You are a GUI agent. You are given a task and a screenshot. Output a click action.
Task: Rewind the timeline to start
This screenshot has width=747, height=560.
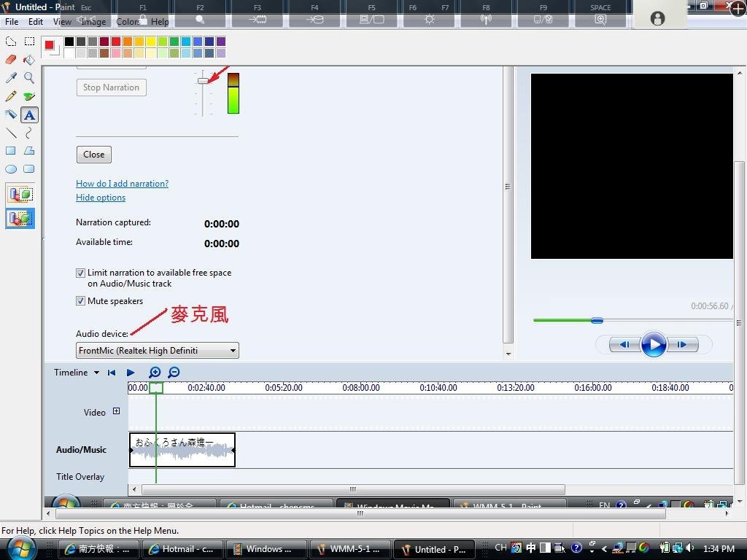112,373
